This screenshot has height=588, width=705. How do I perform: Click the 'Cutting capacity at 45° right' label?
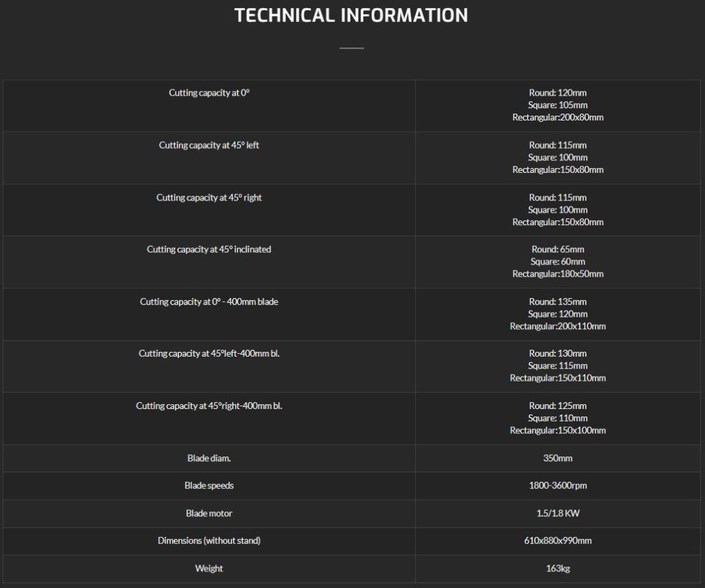click(209, 198)
